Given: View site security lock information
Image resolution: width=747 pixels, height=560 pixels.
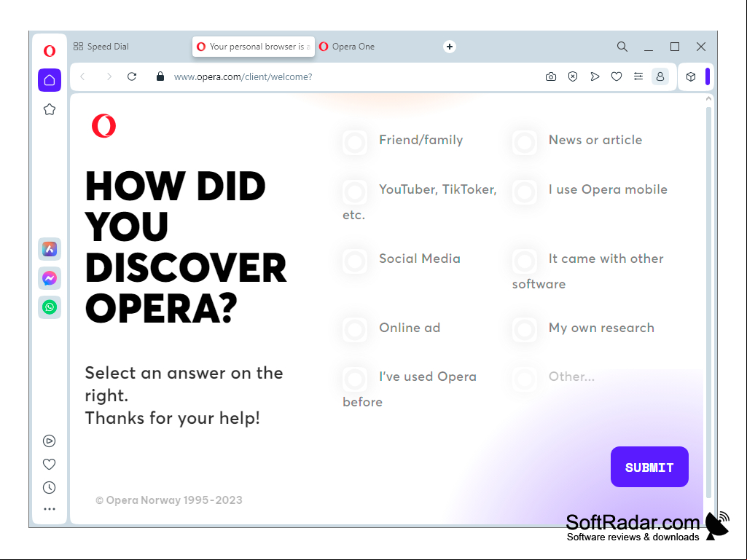Looking at the screenshot, I should tap(160, 76).
